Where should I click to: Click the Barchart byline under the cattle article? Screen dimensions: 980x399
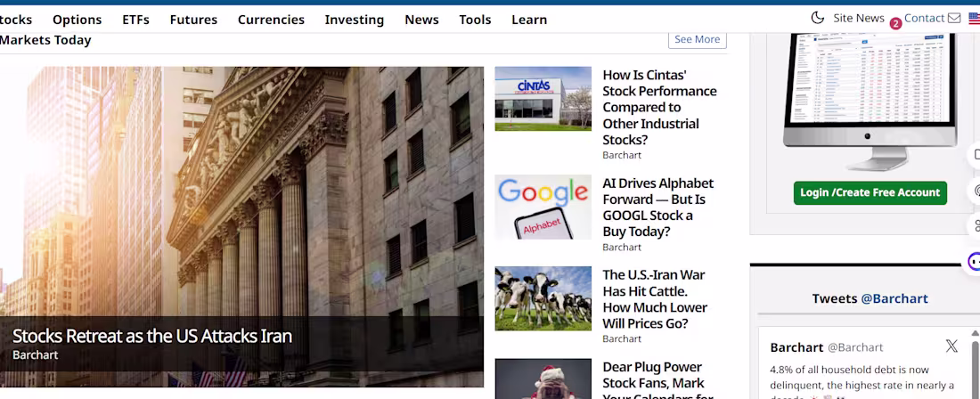pos(622,338)
